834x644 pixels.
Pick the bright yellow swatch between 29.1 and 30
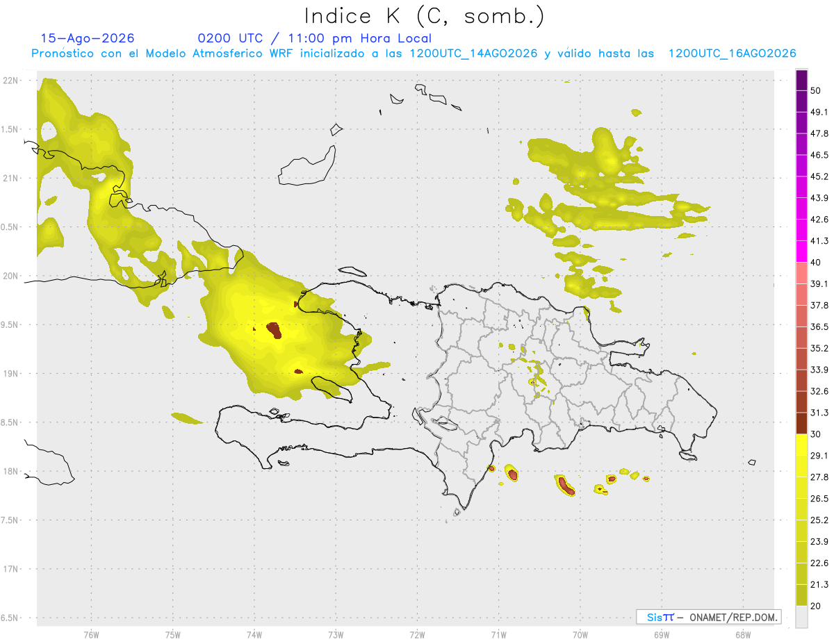tap(801, 445)
